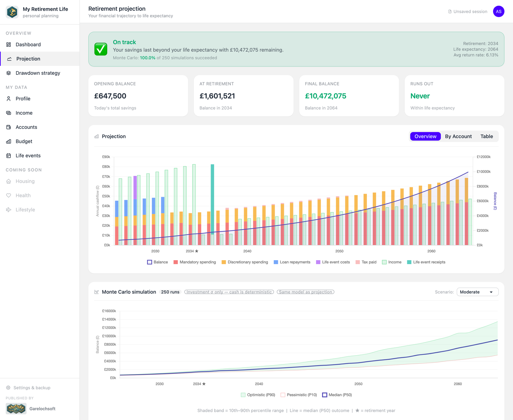Click the Settings gear icon

8,388
